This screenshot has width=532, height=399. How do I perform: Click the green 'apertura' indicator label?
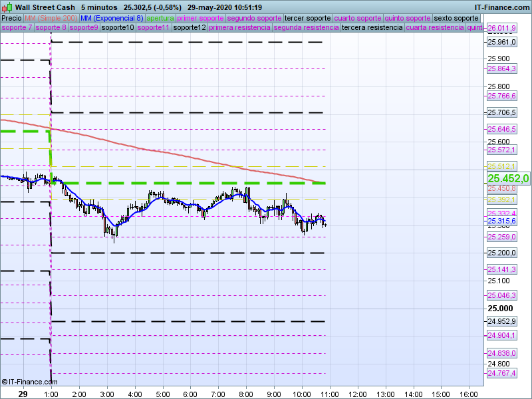click(x=160, y=18)
